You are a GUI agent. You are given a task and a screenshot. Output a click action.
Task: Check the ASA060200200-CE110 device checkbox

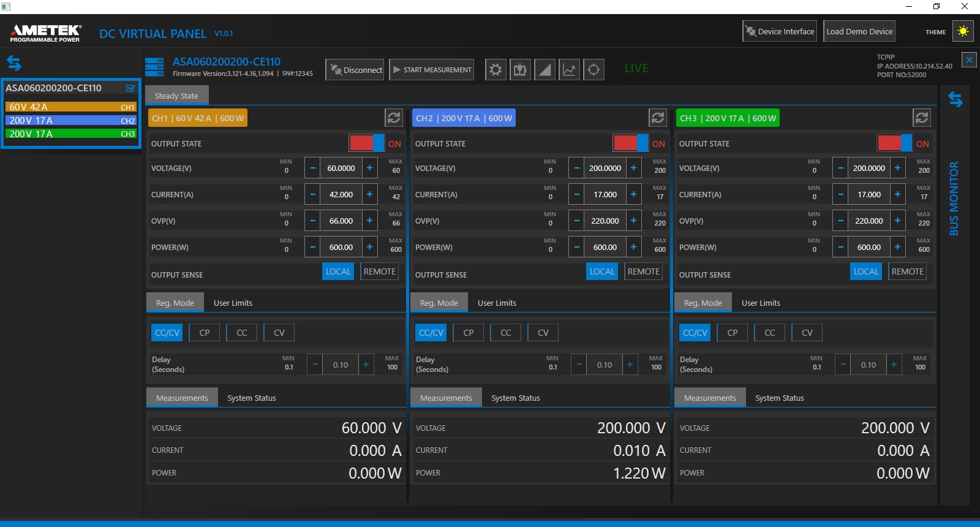pos(130,88)
